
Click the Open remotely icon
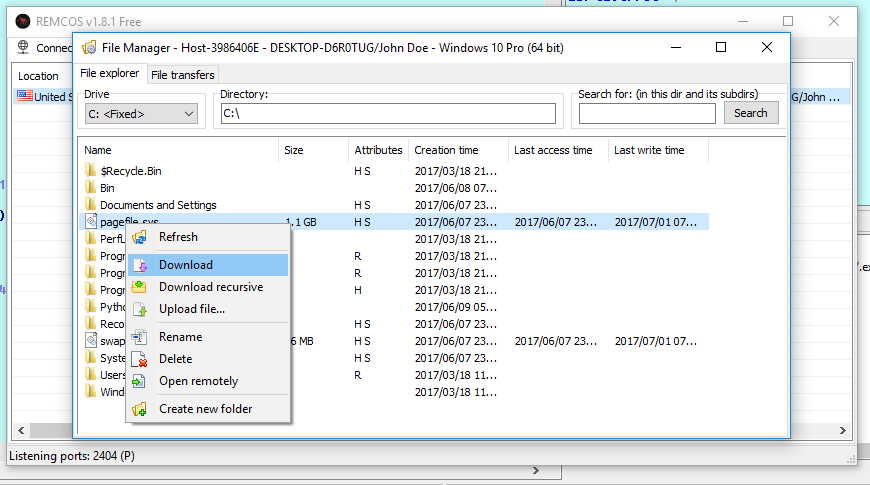[139, 381]
